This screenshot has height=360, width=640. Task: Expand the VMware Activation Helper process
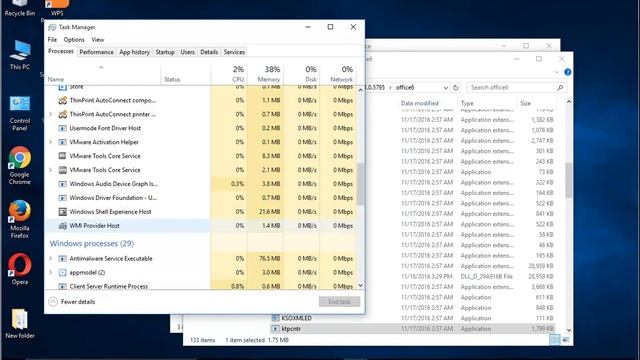point(51,142)
